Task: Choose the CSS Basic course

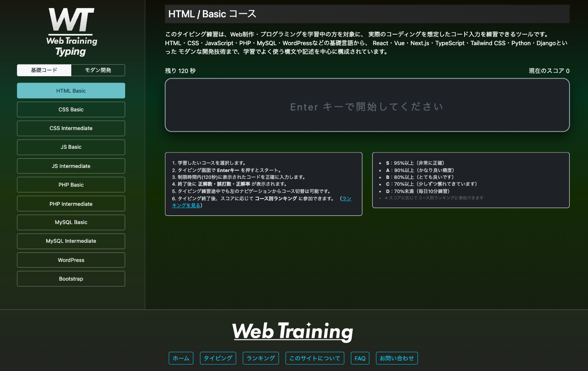Action: (x=71, y=110)
